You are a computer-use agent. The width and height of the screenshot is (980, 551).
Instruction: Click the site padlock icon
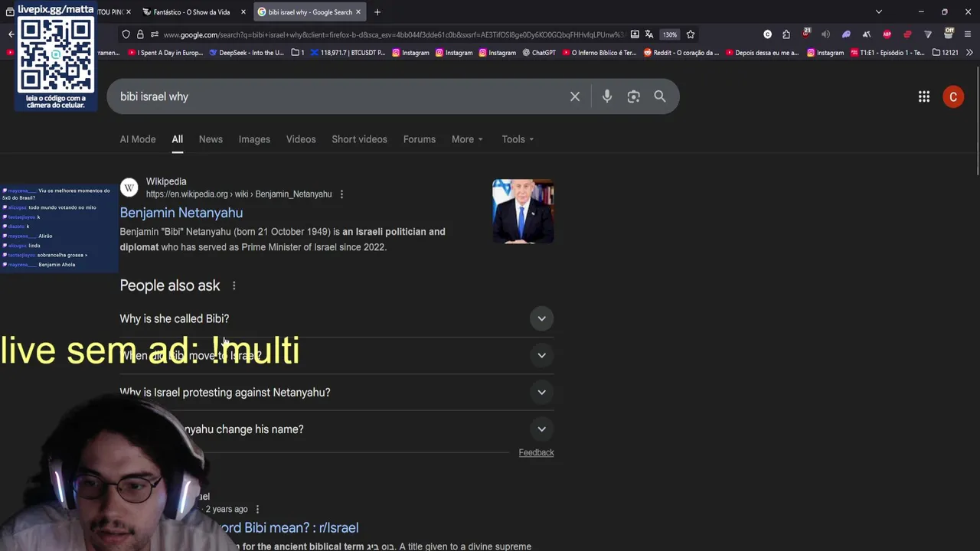(x=140, y=34)
